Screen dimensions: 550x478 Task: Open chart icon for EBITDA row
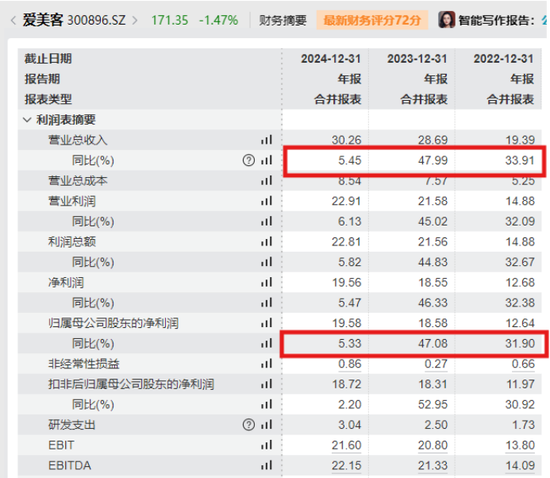266,465
